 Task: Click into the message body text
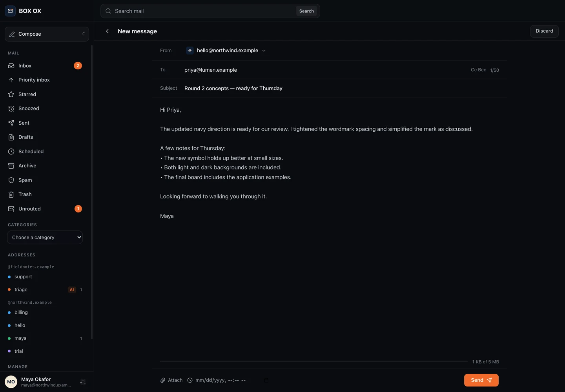tap(330, 163)
